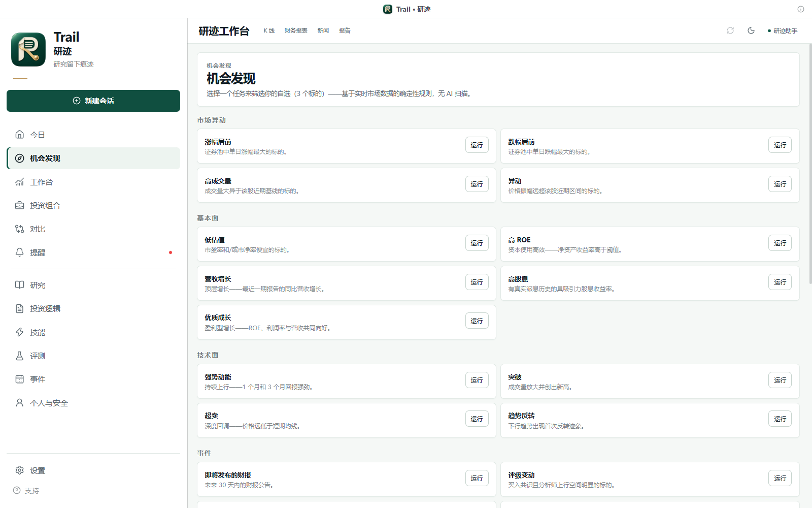This screenshot has width=812, height=508.
Task: Click the 事件 section heading above 即将发布的财报
Action: click(204, 453)
